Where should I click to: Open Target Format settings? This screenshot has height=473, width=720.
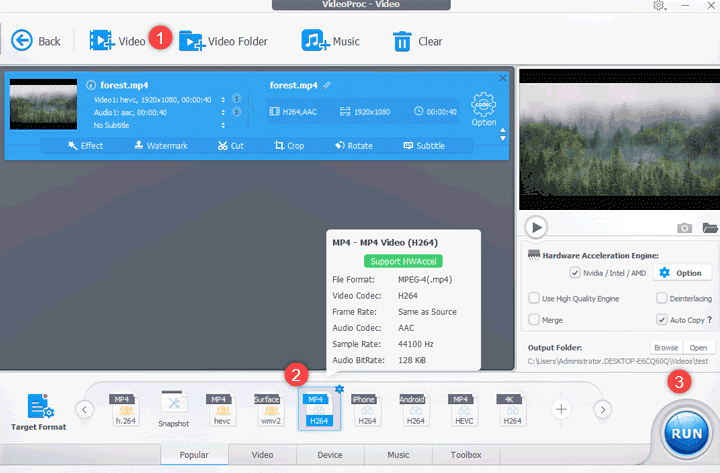tap(39, 412)
